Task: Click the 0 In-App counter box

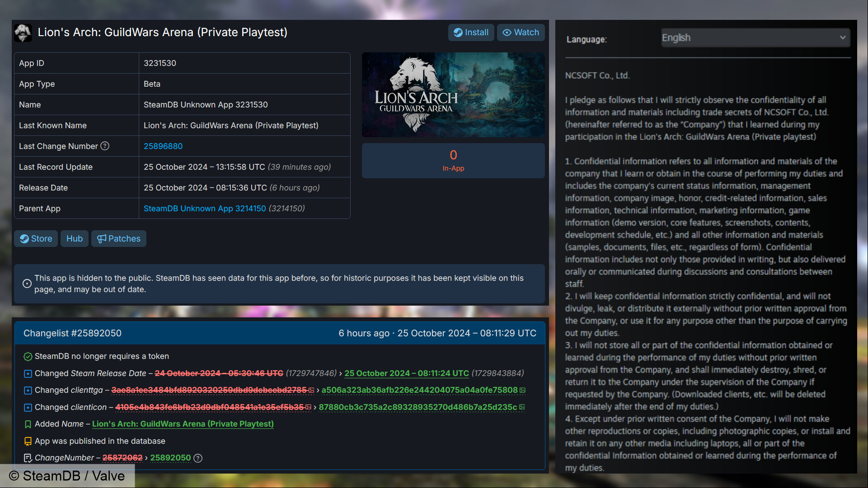Action: (x=453, y=161)
